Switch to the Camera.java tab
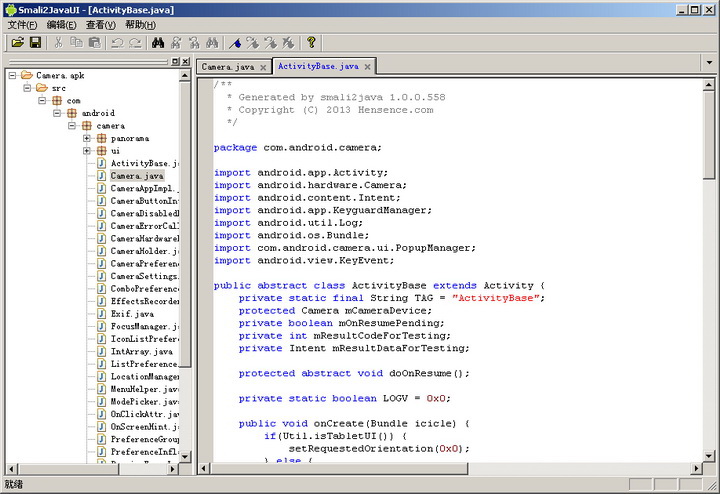The width and height of the screenshot is (720, 494). tap(228, 67)
